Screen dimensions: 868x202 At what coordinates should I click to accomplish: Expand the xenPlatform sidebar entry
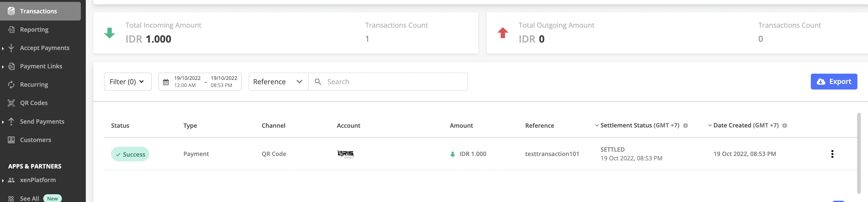coord(38,180)
